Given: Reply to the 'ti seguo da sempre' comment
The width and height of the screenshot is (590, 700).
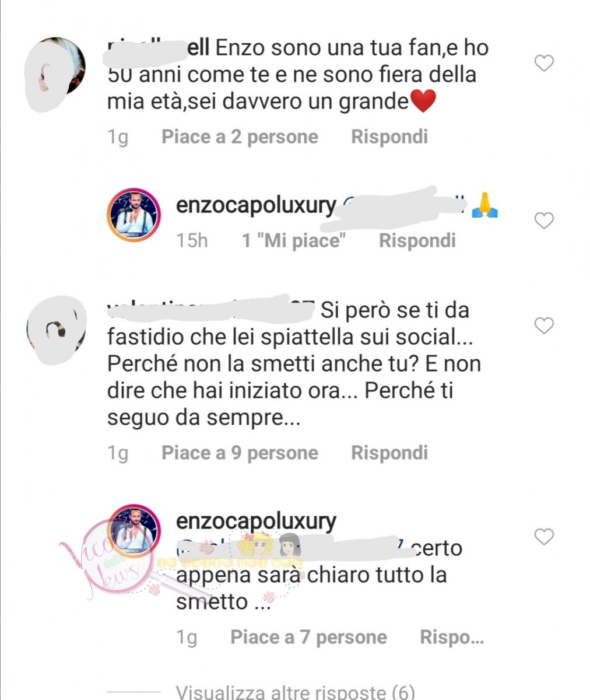Looking at the screenshot, I should click(x=389, y=453).
